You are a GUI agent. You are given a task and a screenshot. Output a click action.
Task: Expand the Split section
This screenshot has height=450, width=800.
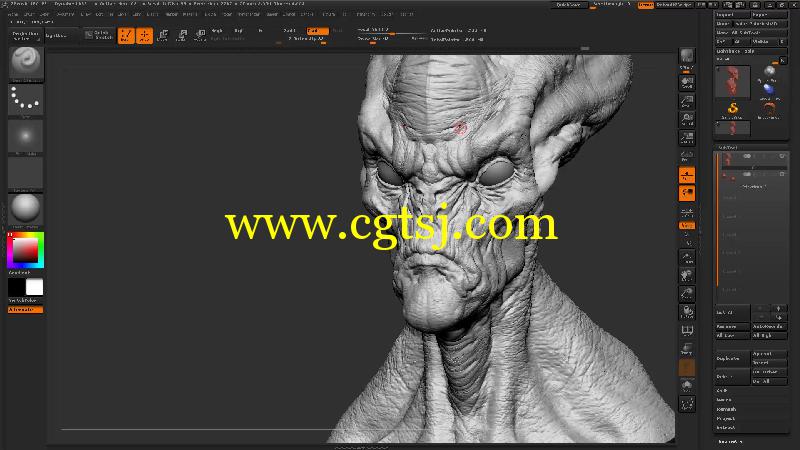pos(722,391)
